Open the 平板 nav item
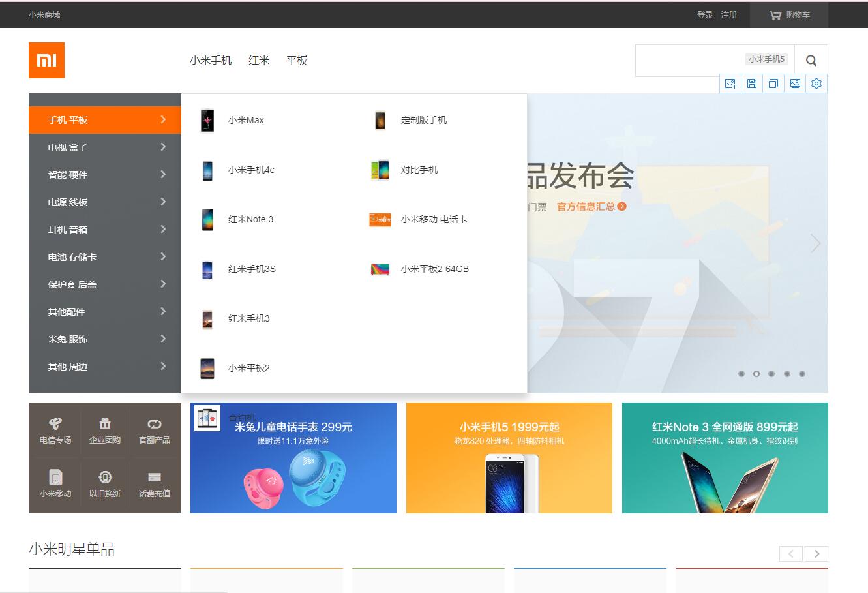The height and width of the screenshot is (593, 868). [x=297, y=60]
